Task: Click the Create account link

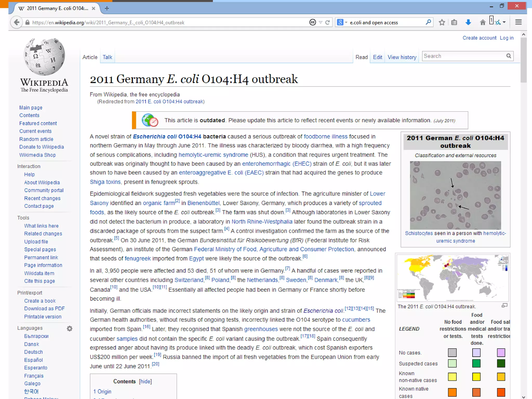Action: coord(479,38)
